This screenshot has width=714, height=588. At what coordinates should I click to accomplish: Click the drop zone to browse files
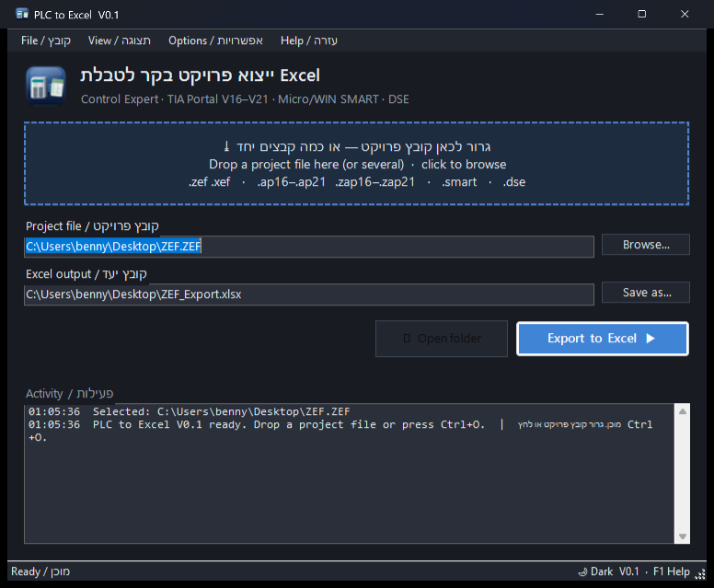click(357, 164)
